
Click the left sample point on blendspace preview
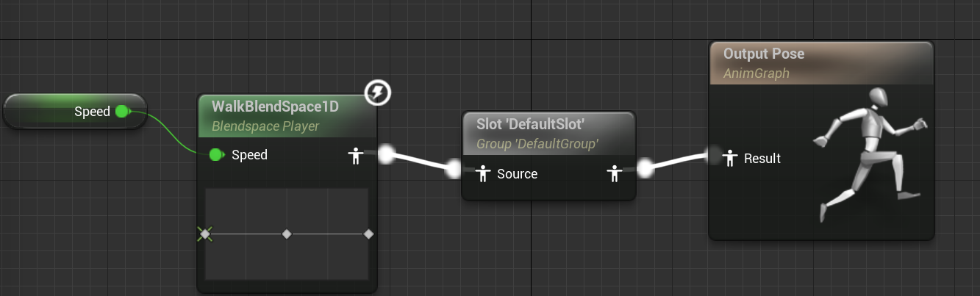click(205, 234)
